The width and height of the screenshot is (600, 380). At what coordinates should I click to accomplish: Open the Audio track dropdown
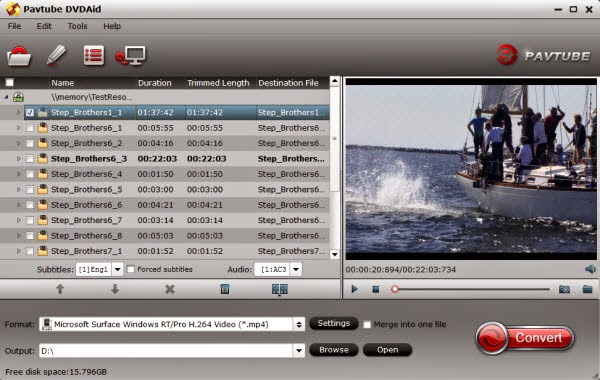(x=296, y=269)
